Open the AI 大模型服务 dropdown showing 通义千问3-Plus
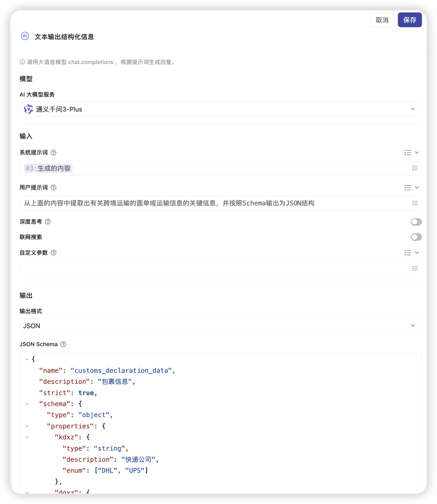Image resolution: width=437 pixels, height=504 pixels. click(220, 109)
